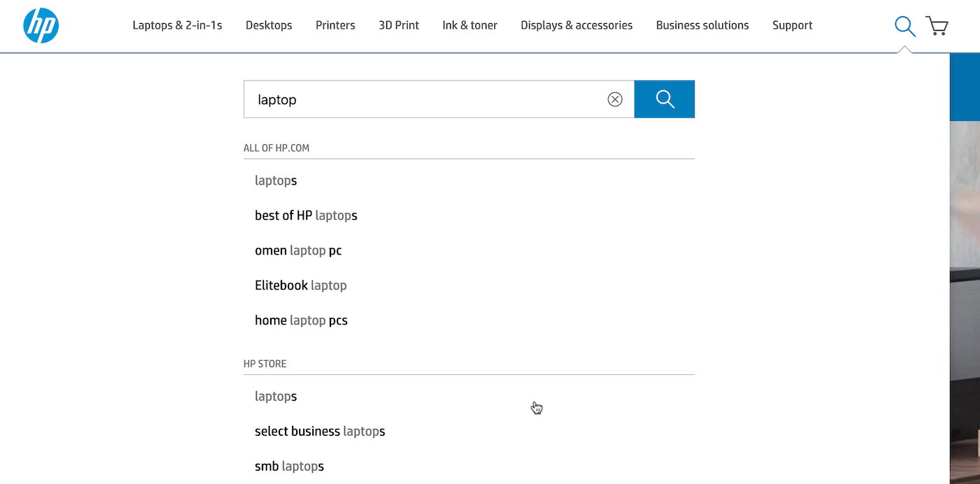Select the 'Elitebook laptop' suggestion
The height and width of the screenshot is (484, 980).
click(301, 285)
